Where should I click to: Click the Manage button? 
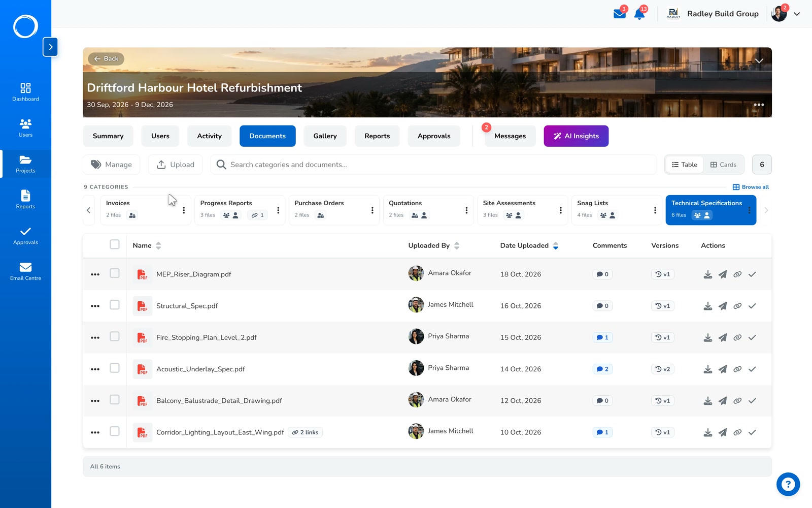[112, 165]
